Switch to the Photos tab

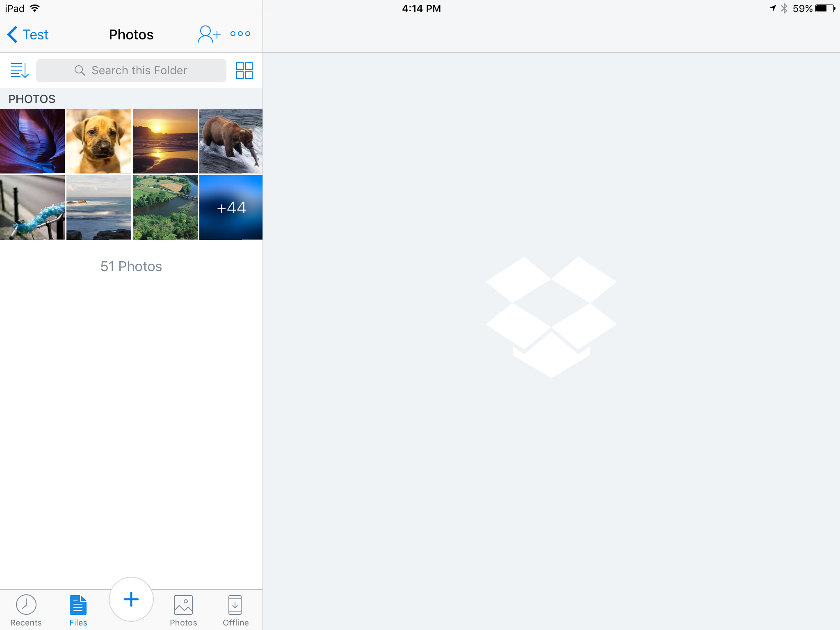point(183,610)
